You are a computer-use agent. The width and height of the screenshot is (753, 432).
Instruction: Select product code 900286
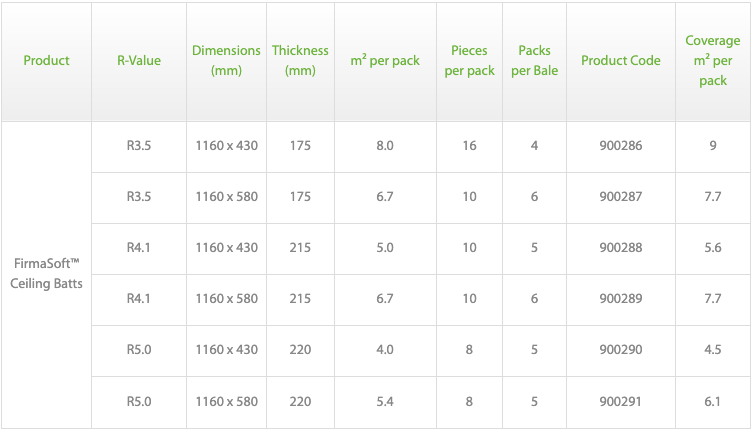coord(621,146)
